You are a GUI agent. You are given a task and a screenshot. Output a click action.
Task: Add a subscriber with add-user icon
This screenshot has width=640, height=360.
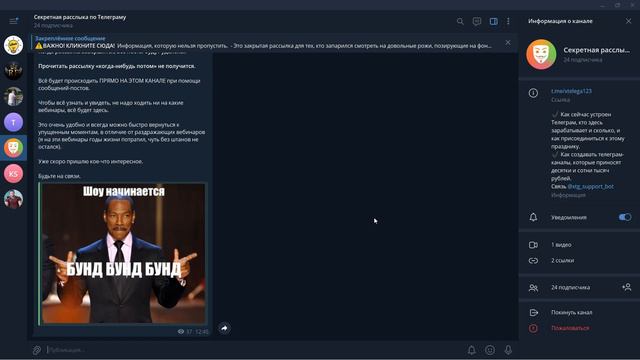pyautogui.click(x=627, y=287)
